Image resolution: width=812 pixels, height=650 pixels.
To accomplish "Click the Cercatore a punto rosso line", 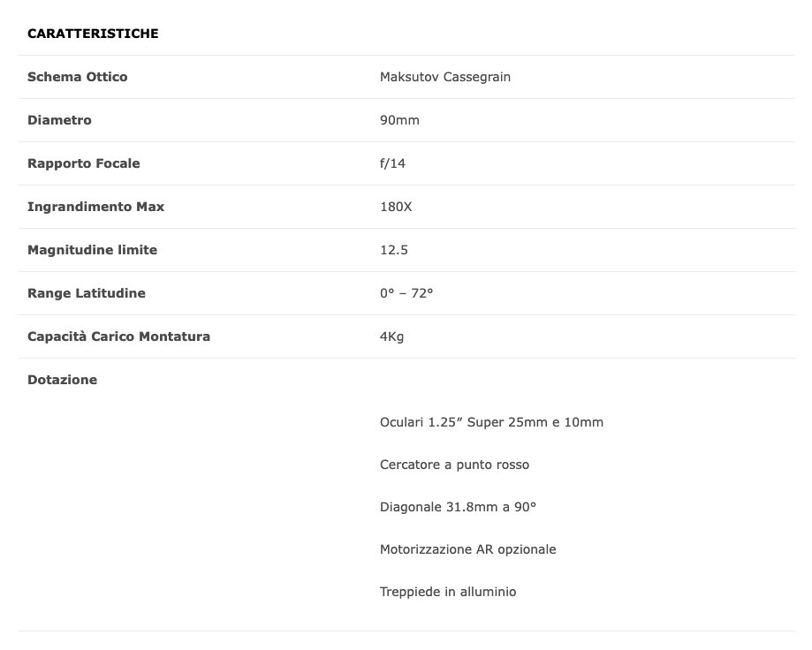I will [454, 465].
